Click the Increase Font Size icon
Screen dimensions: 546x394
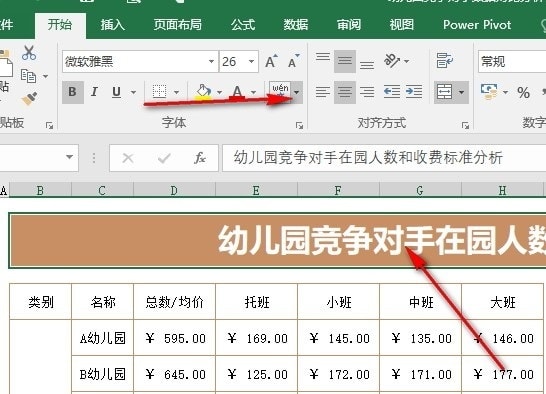pos(271,61)
